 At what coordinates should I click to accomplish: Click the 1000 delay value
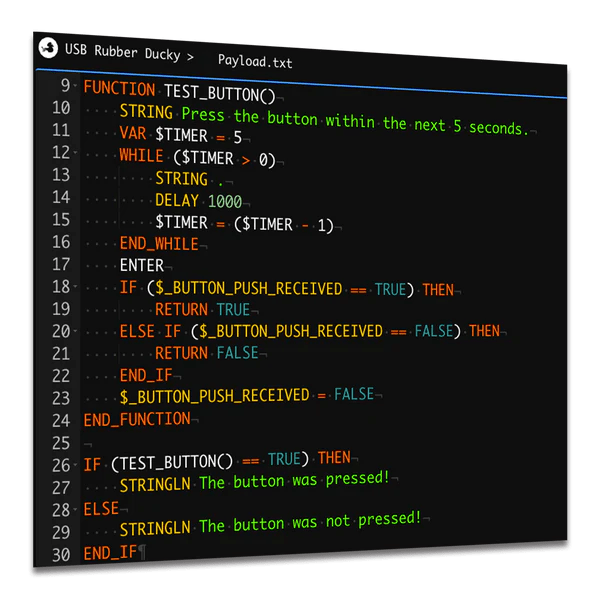point(225,202)
